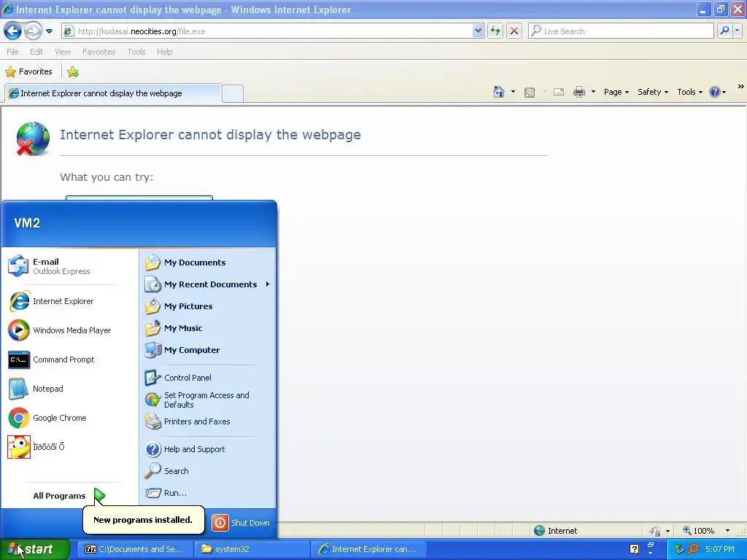747x560 pixels.
Task: Click the Shut Down button
Action: tap(241, 523)
